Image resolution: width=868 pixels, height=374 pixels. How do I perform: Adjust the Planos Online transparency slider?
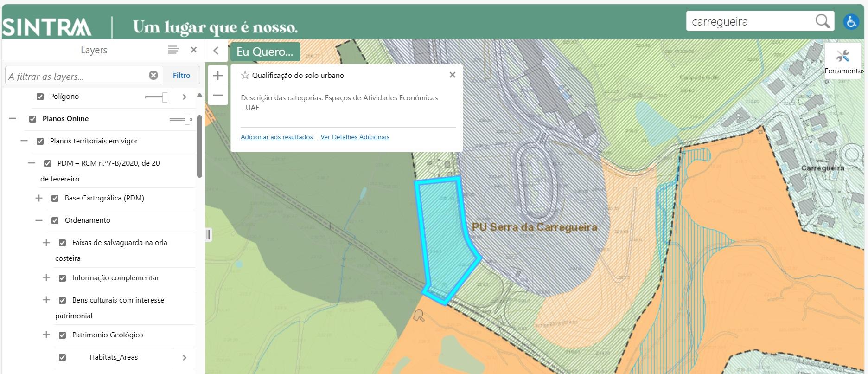[187, 119]
